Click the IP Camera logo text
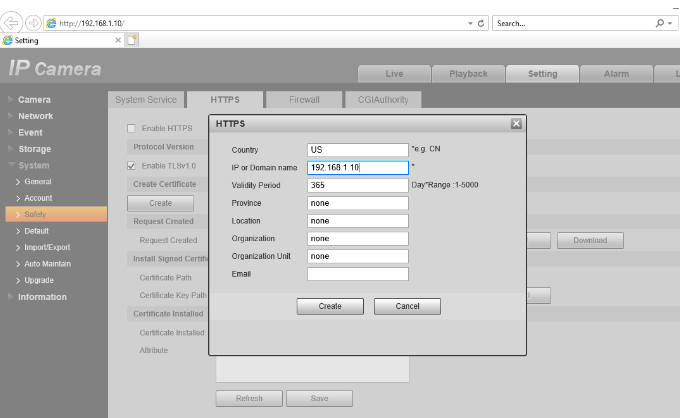This screenshot has height=418, width=680. [55, 69]
